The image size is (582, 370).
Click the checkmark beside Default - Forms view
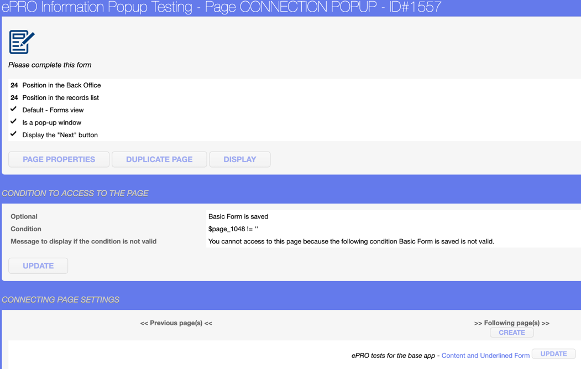tap(14, 109)
